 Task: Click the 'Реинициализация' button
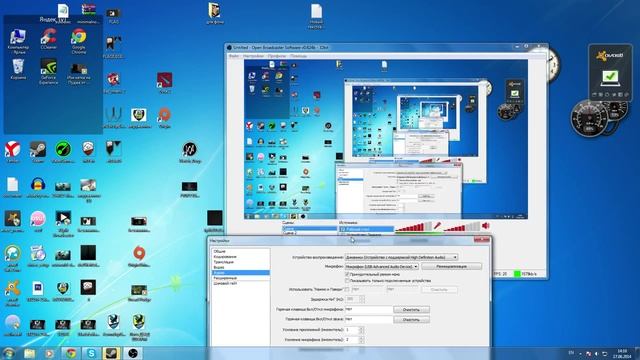(x=451, y=266)
